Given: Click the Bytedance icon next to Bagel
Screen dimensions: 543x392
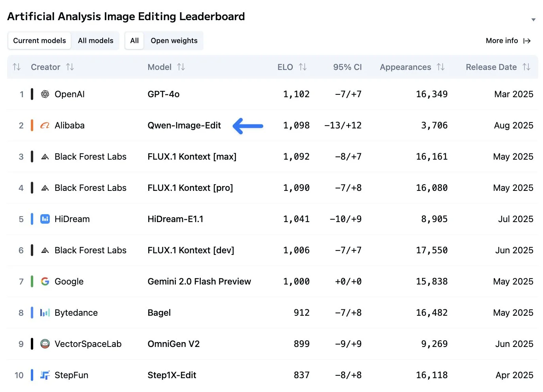Looking at the screenshot, I should click(45, 313).
